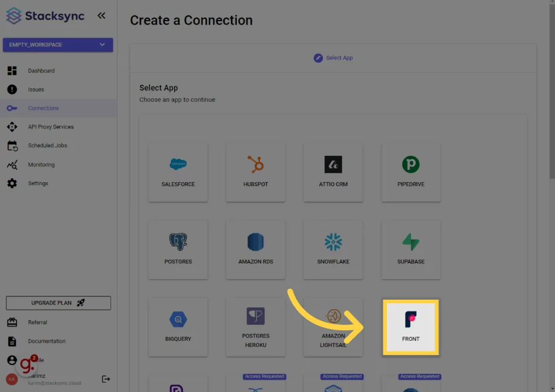Choose the Snowflake app card
Screen dimensions: 555x392
click(x=333, y=250)
